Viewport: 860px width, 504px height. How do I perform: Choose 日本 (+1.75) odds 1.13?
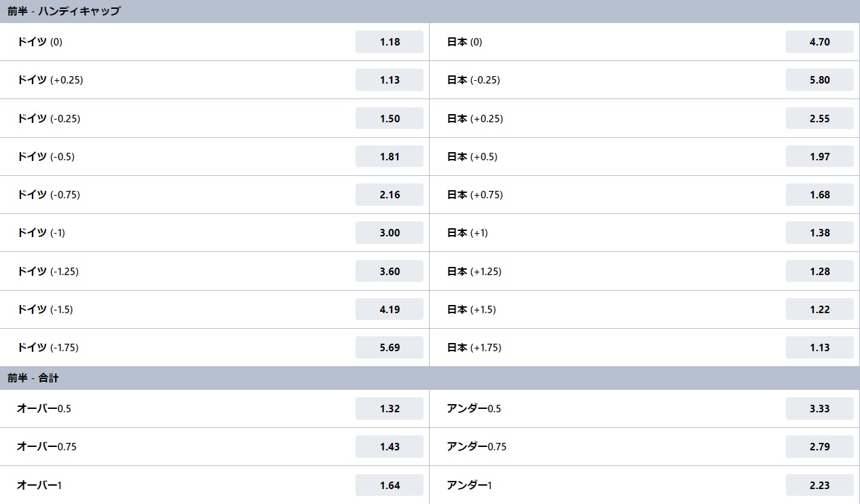pyautogui.click(x=820, y=347)
